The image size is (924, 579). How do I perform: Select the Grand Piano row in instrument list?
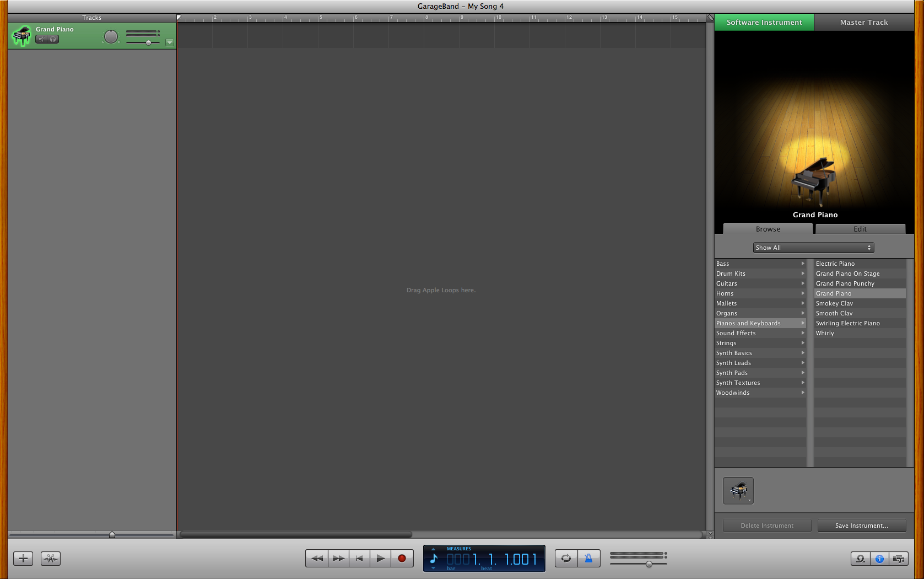[860, 293]
